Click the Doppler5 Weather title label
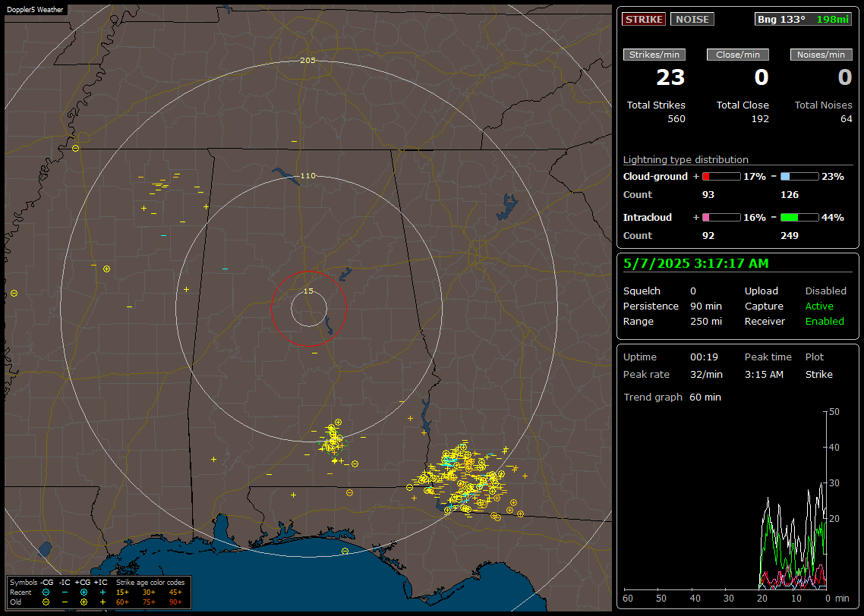The height and width of the screenshot is (616, 864). click(35, 9)
